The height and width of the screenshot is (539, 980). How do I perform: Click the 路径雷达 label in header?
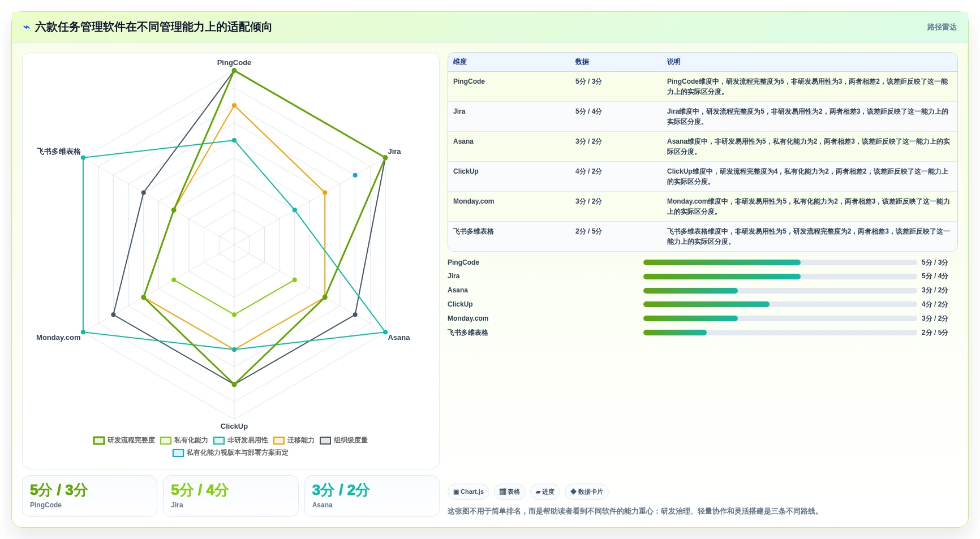(942, 27)
